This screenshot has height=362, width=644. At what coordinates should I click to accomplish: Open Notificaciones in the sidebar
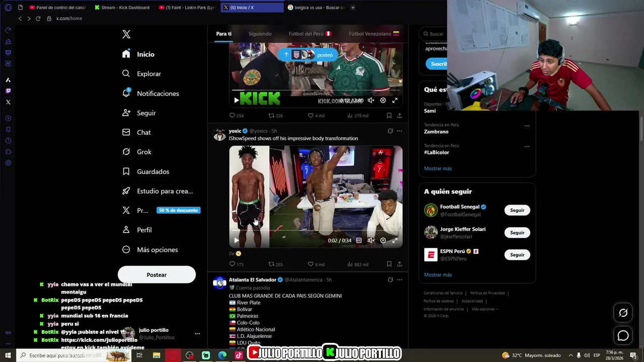(x=150, y=94)
